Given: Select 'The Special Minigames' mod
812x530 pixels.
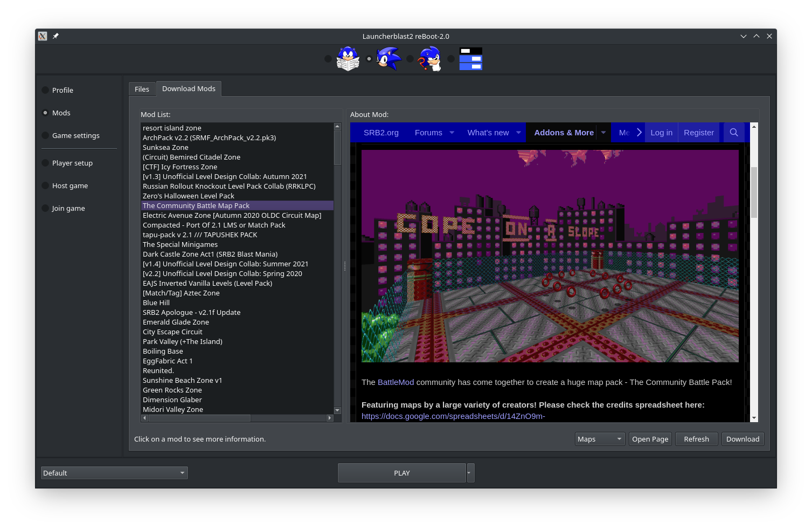Looking at the screenshot, I should [x=237, y=244].
